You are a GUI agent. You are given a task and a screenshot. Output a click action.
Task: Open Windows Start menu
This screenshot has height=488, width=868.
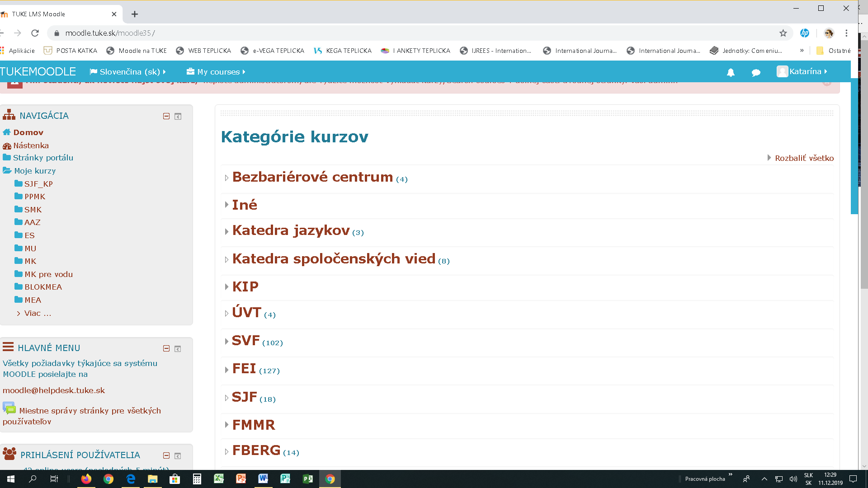(11, 479)
